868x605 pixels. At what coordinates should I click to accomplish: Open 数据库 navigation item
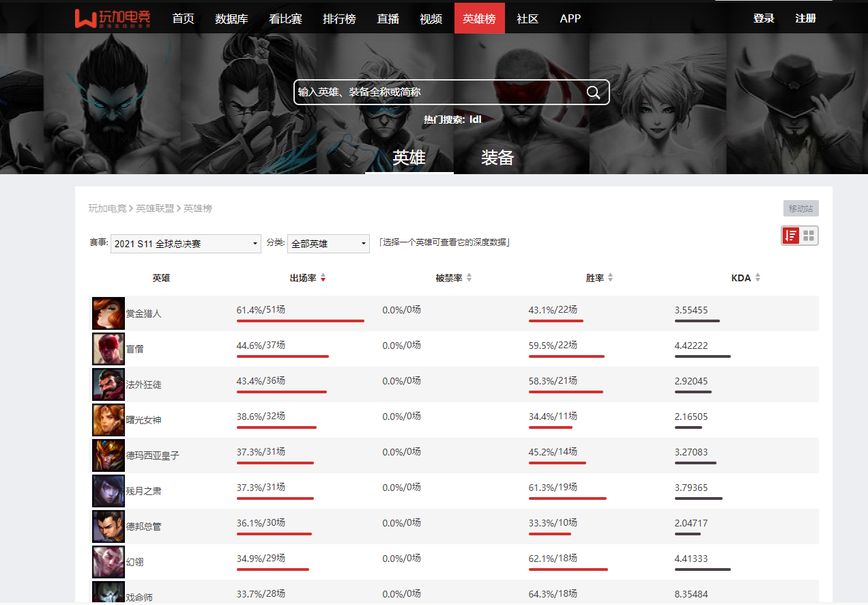231,18
